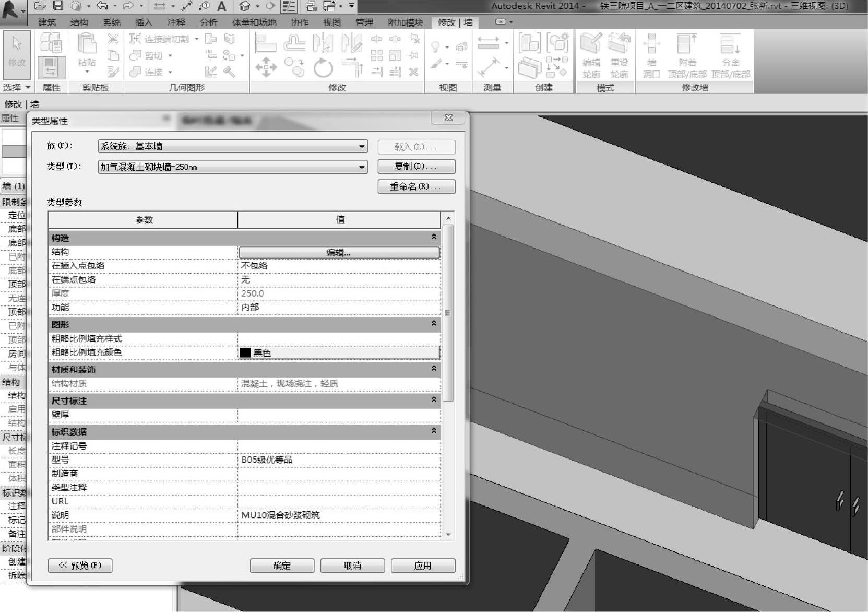Confirm with the 确定 button
This screenshot has height=612, width=868.
pos(282,566)
